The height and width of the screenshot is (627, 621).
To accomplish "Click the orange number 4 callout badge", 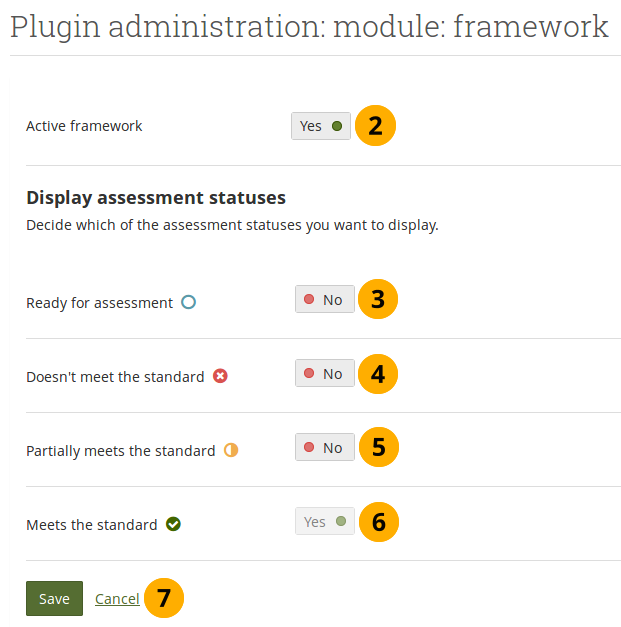I will [377, 373].
